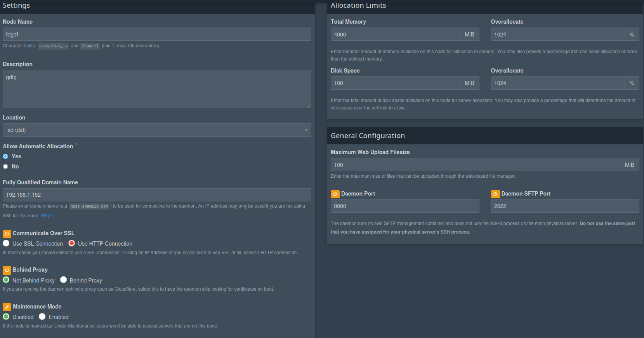The height and width of the screenshot is (338, 644).
Task: Click the % unit next to memory Overallocate
Action: pos(632,34)
